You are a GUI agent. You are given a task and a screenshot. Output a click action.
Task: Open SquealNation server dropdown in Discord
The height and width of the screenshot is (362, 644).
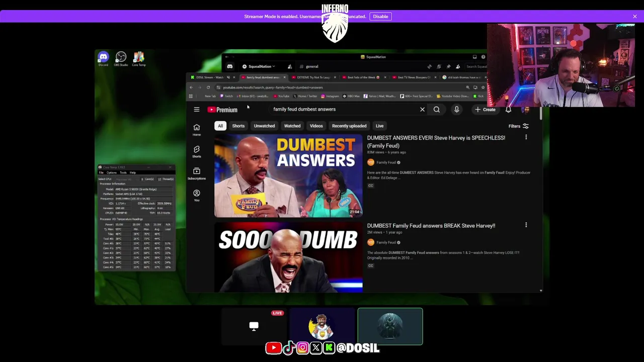point(260,66)
